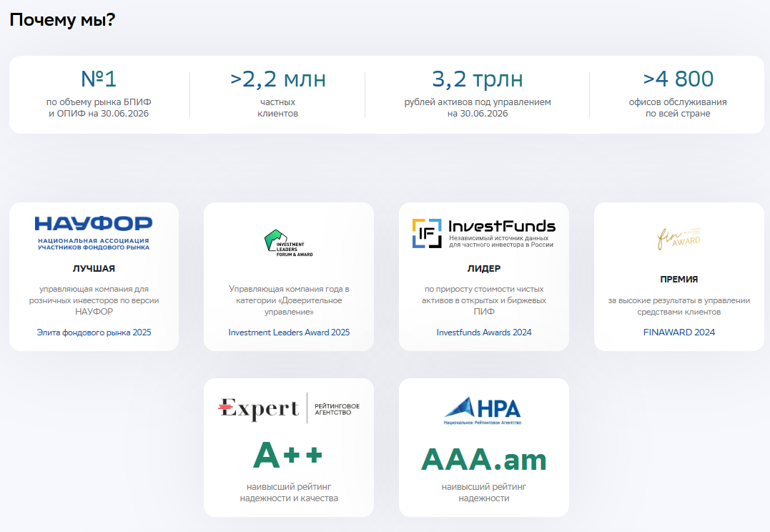Click the приросту стоимости чистых активов description

pos(484,300)
